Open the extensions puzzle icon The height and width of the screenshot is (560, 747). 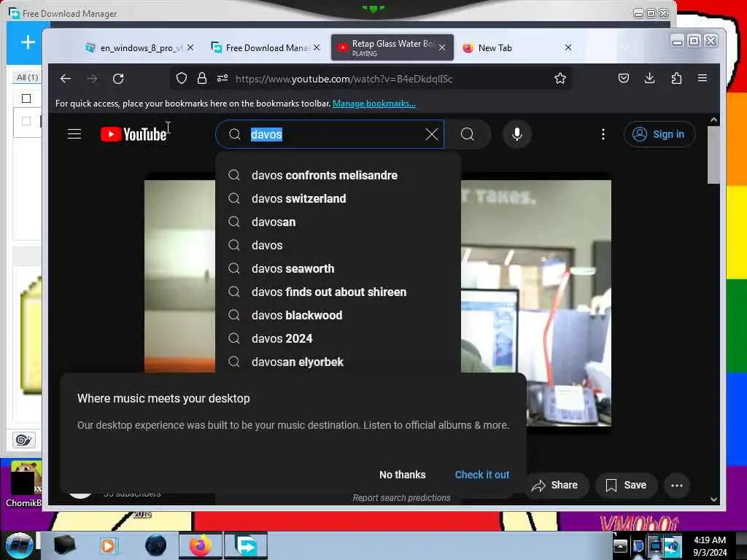pos(676,78)
